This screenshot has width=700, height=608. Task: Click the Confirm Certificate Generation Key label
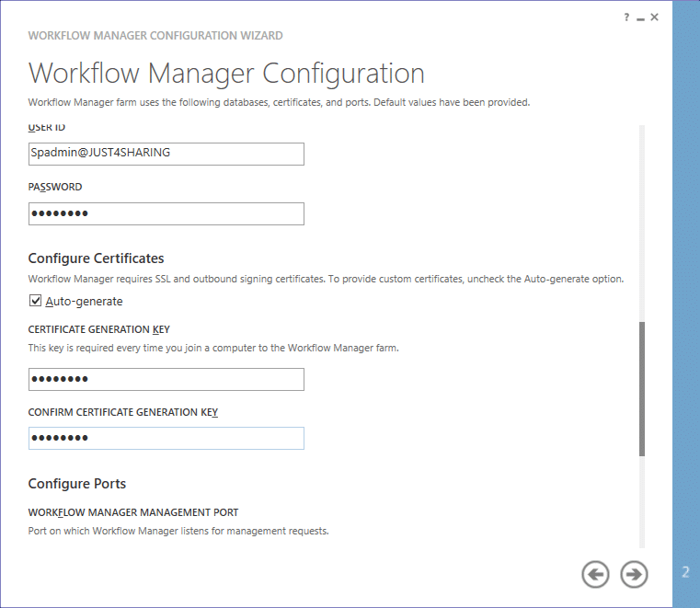coord(122,412)
